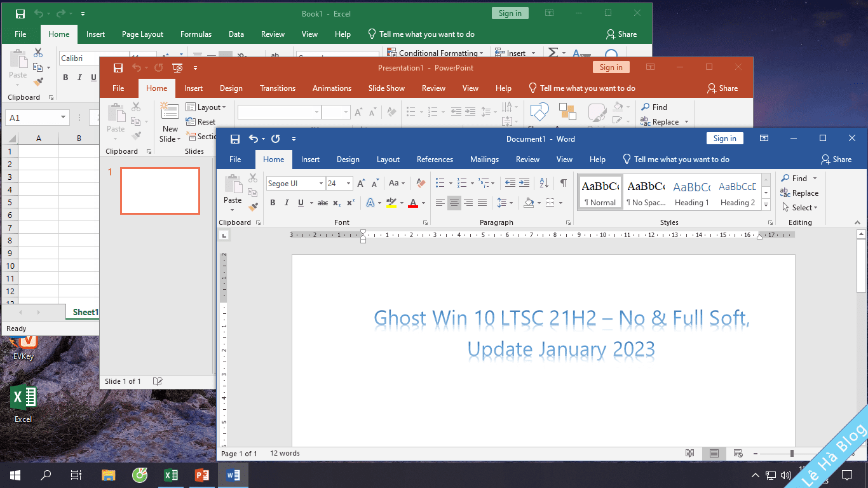Click Sign in on the Word window
The height and width of the screenshot is (488, 868).
tap(724, 138)
